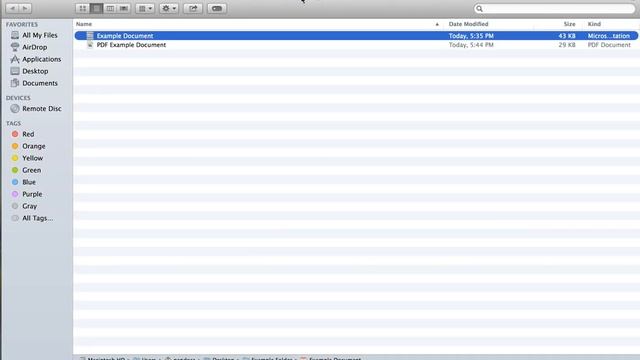The image size is (640, 360).
Task: Click the 'PDF Document' kind cell
Action: (609, 45)
